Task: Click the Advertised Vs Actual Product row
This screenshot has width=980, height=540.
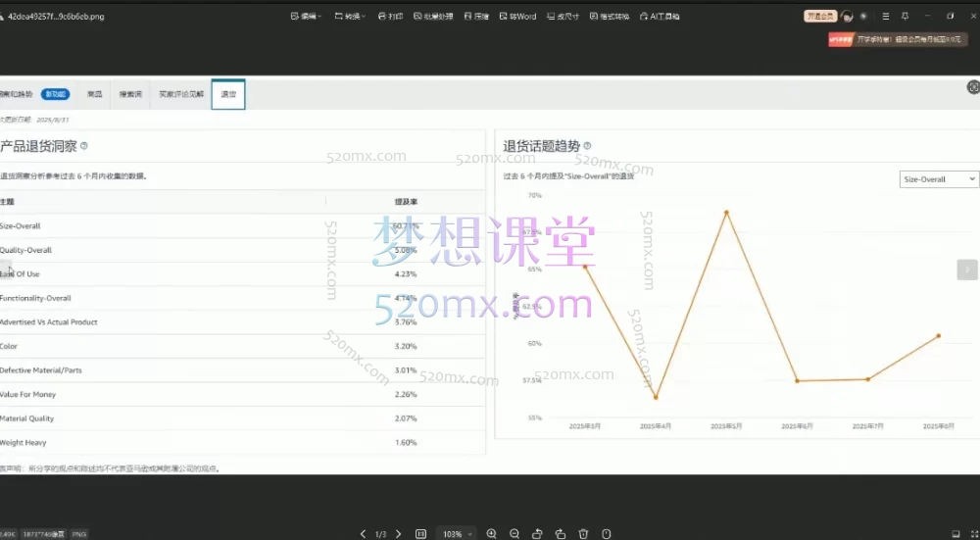Action: point(242,321)
